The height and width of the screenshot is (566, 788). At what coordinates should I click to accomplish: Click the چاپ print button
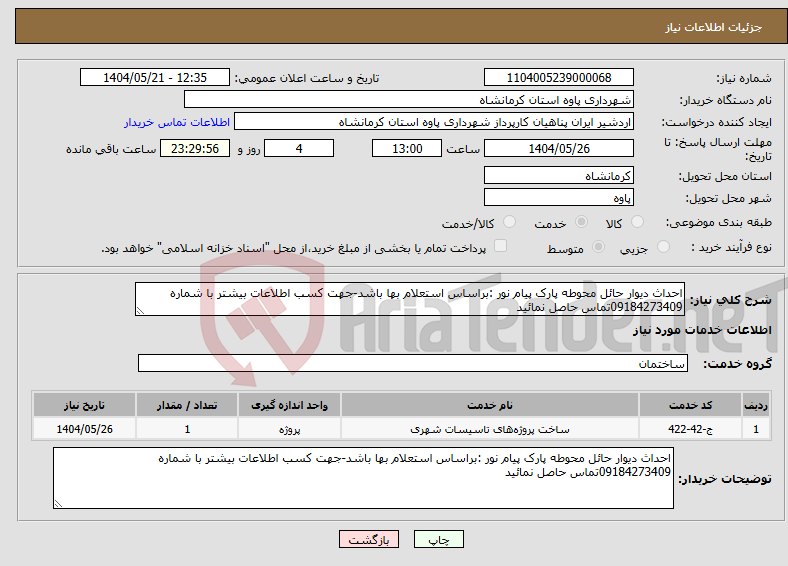[439, 539]
